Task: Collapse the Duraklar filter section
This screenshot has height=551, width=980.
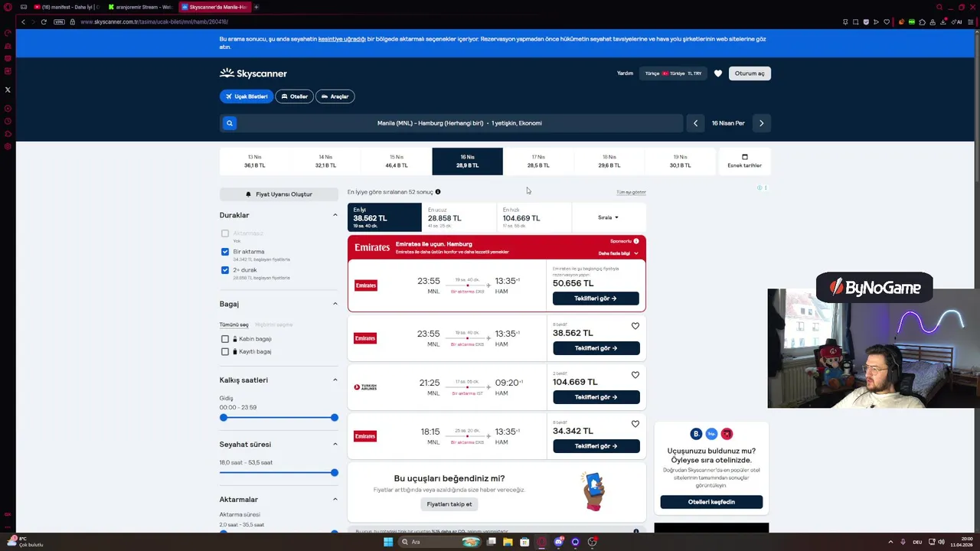Action: pyautogui.click(x=335, y=215)
